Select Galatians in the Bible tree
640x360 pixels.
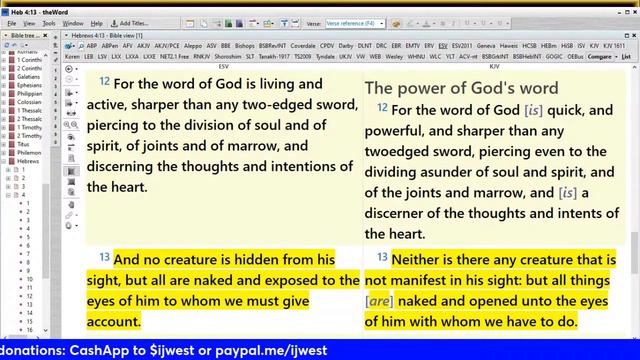(28, 77)
